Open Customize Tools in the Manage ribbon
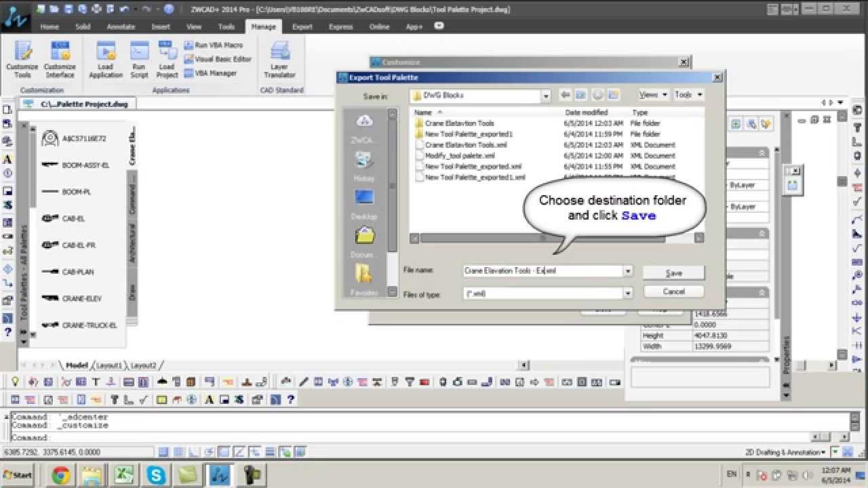Screen dimensions: 868x488 tap(22, 60)
